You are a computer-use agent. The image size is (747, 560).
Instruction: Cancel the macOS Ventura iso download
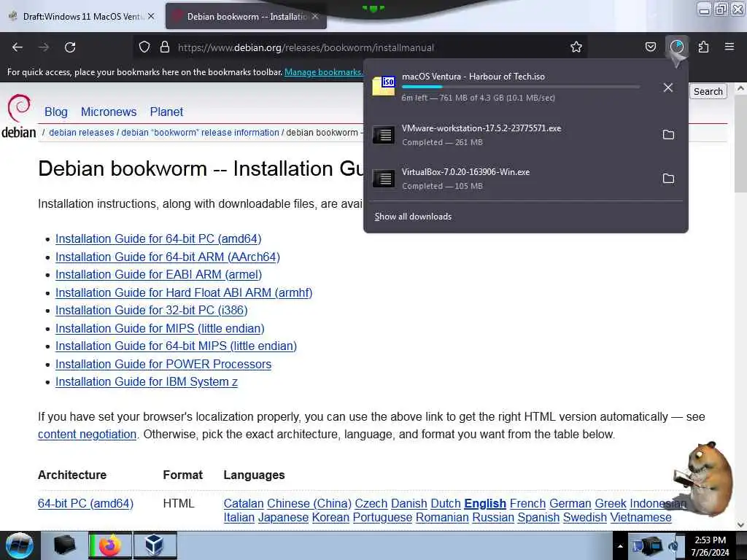pos(668,87)
